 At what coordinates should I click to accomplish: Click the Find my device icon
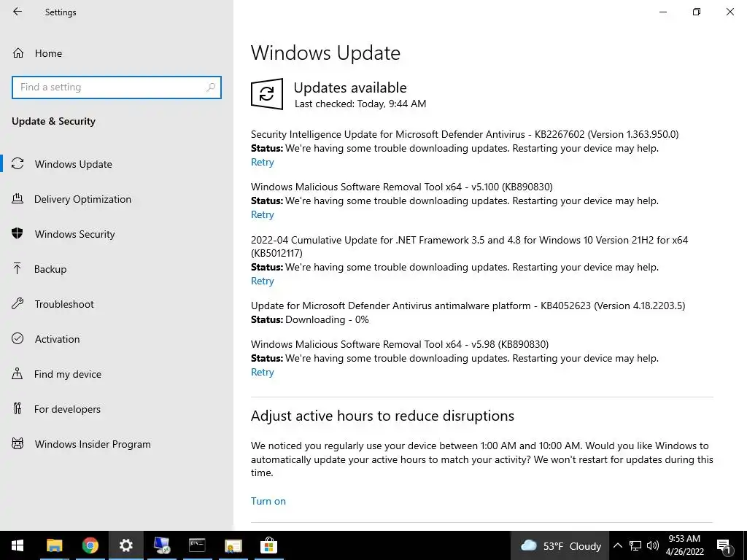pyautogui.click(x=18, y=373)
